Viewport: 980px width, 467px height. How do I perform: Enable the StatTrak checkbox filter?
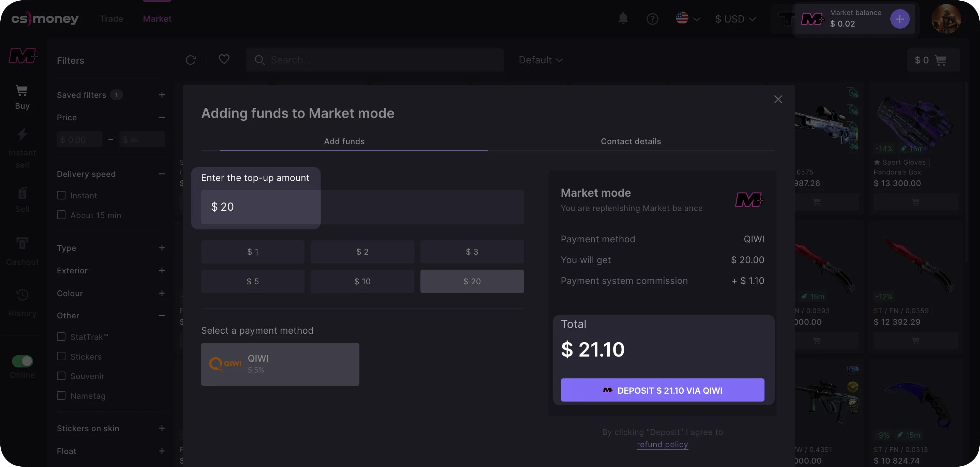point(61,336)
